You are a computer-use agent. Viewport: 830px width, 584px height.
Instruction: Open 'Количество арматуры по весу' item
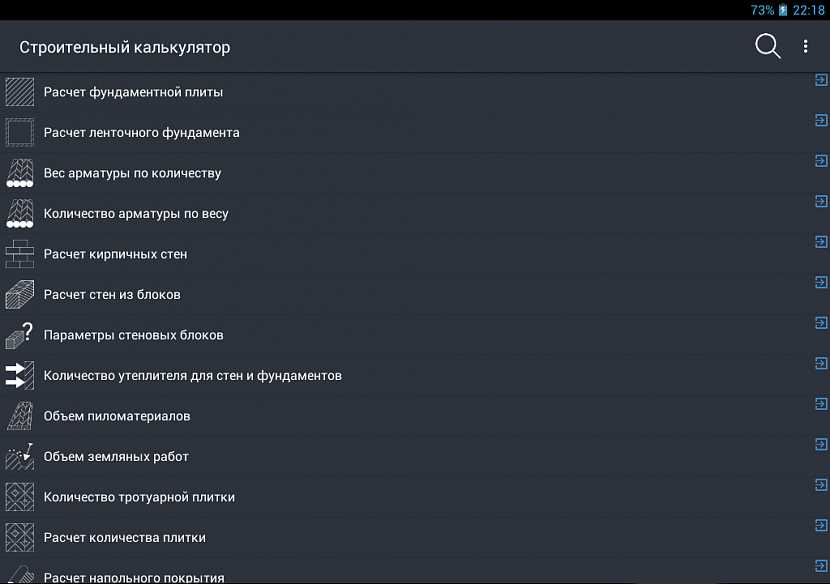coord(136,214)
